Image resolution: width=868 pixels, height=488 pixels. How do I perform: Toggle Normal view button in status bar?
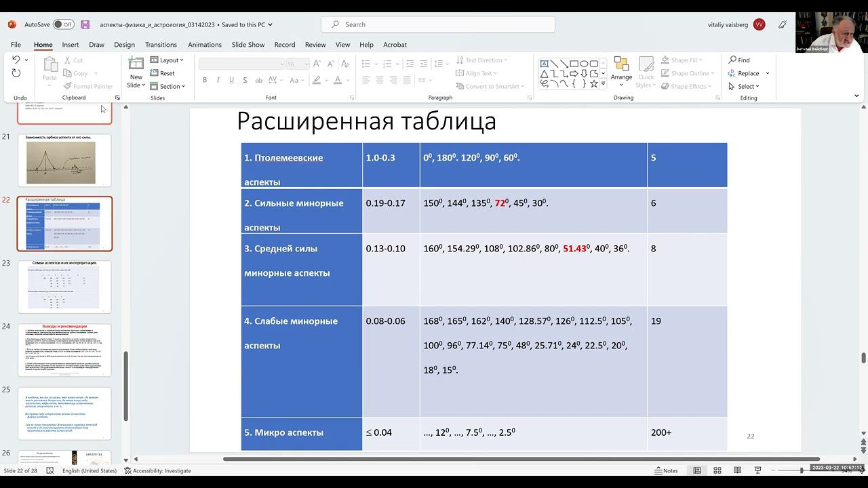[x=696, y=470]
